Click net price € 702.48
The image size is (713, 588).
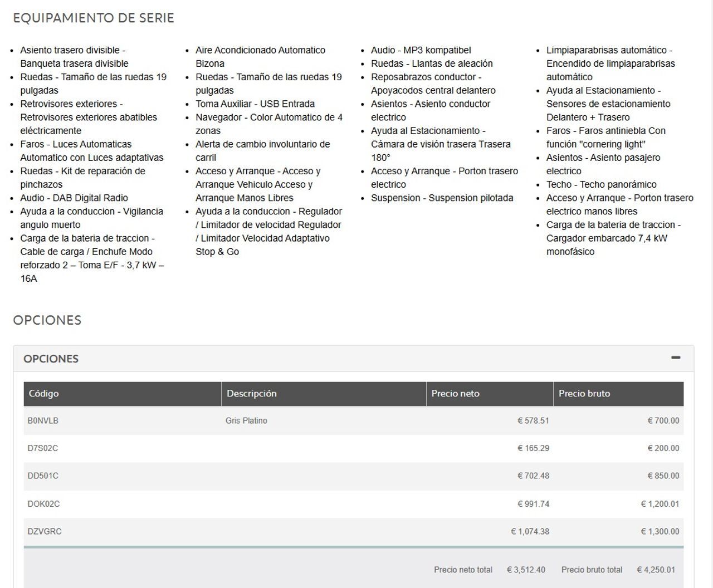[x=533, y=476]
